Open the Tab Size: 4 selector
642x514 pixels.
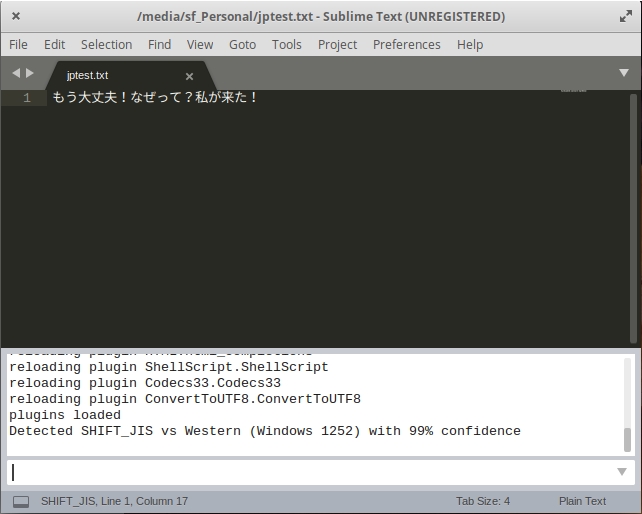pos(483,501)
